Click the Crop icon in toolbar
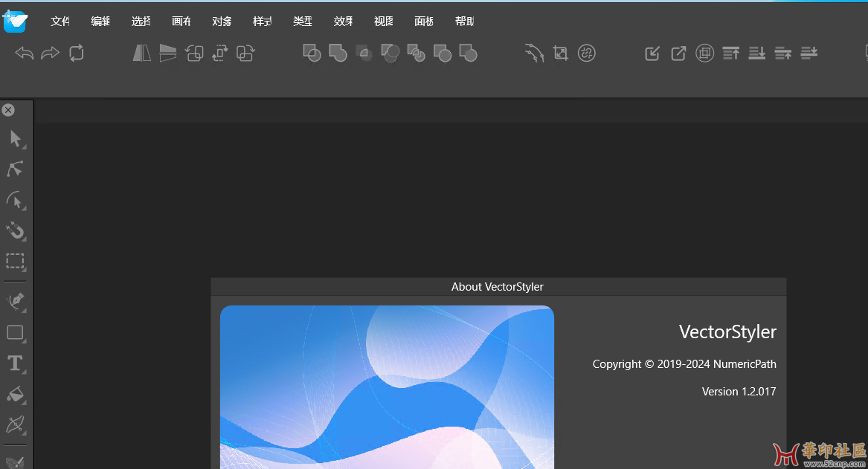Screen dimensions: 868x469 pos(560,53)
